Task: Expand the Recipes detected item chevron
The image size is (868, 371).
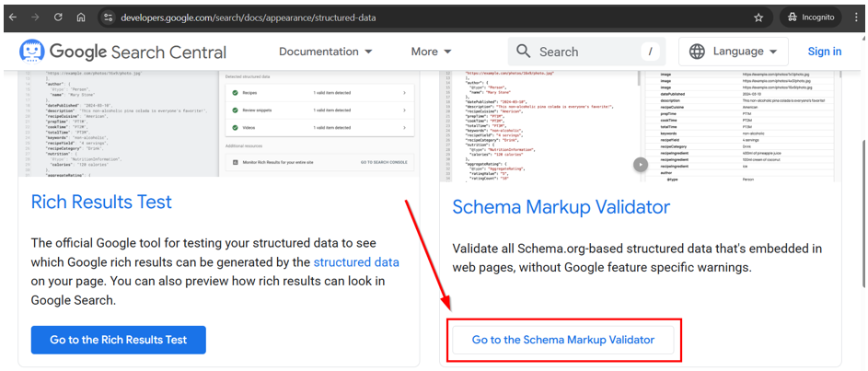Action: [404, 93]
